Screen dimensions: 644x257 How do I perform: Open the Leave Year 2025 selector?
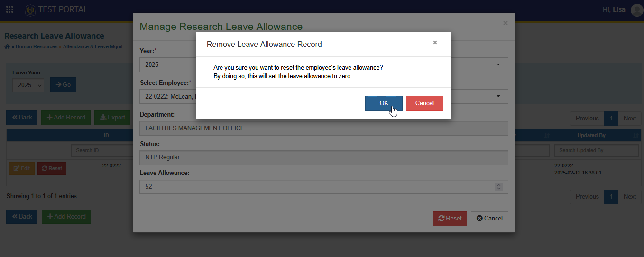pos(28,85)
